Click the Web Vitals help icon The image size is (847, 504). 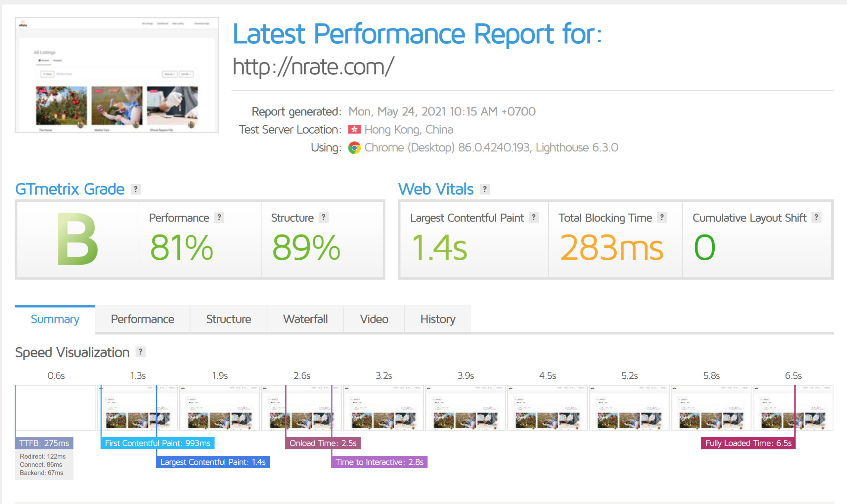point(485,189)
